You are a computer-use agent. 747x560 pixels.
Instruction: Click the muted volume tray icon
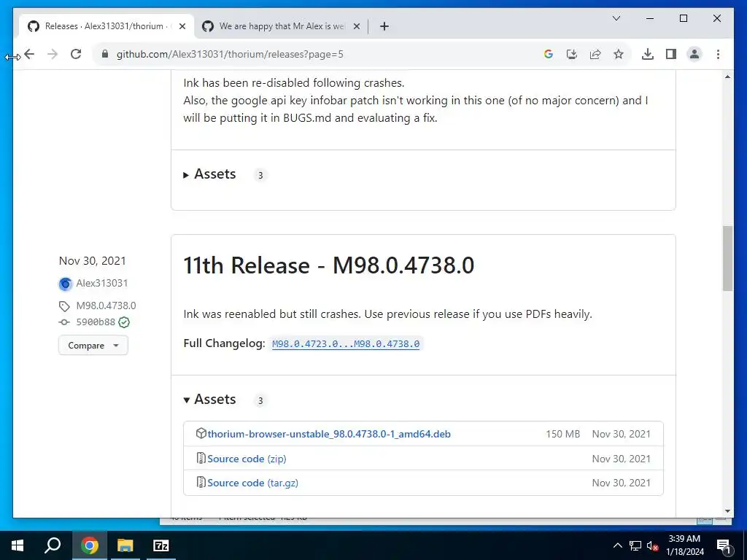click(652, 545)
